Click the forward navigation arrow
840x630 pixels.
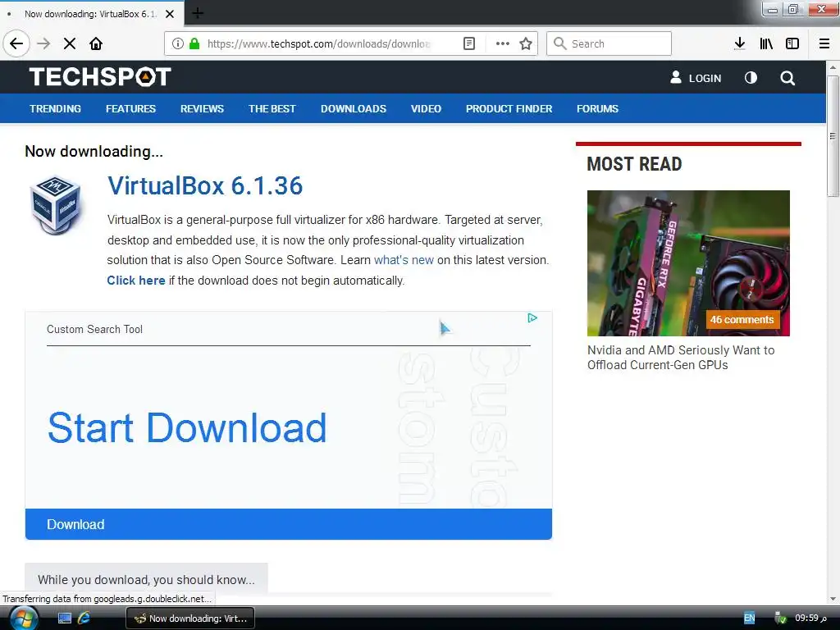(x=43, y=43)
